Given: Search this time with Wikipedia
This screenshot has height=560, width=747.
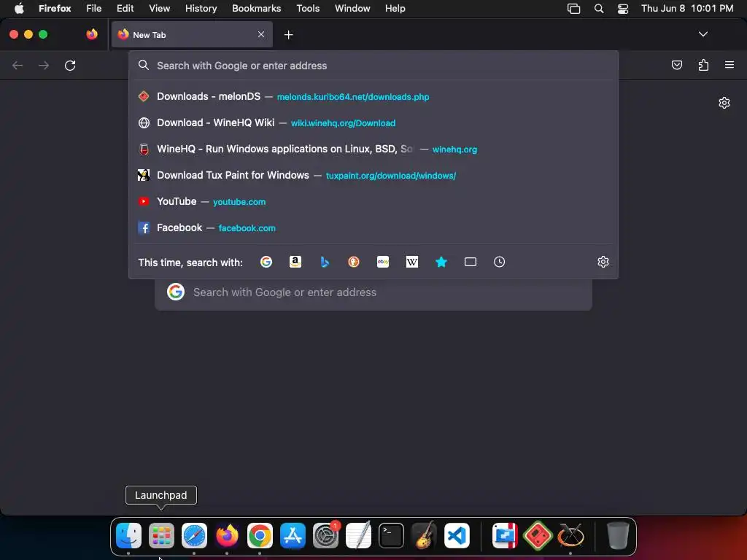Looking at the screenshot, I should 412,262.
